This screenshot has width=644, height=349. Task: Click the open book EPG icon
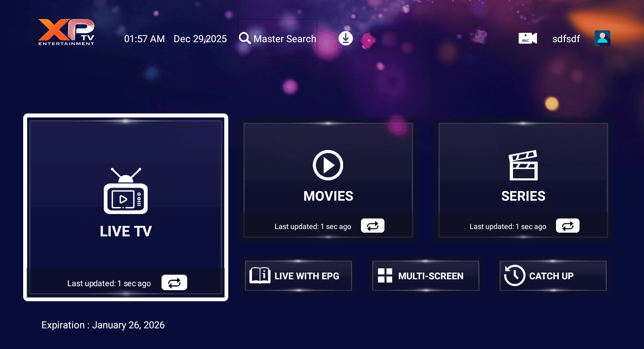(260, 275)
